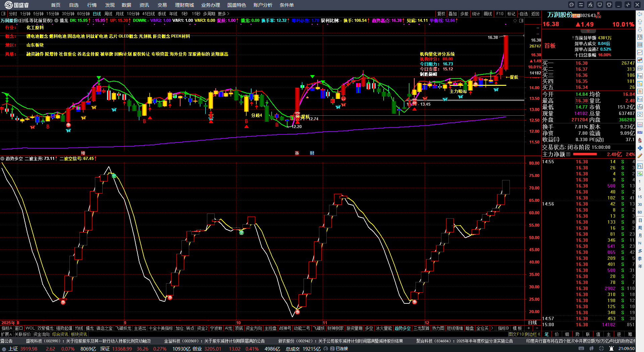Viewport: 644px width, 352px height.
Task: Switch chart to 月线 monthly period
Action: (x=120, y=14)
